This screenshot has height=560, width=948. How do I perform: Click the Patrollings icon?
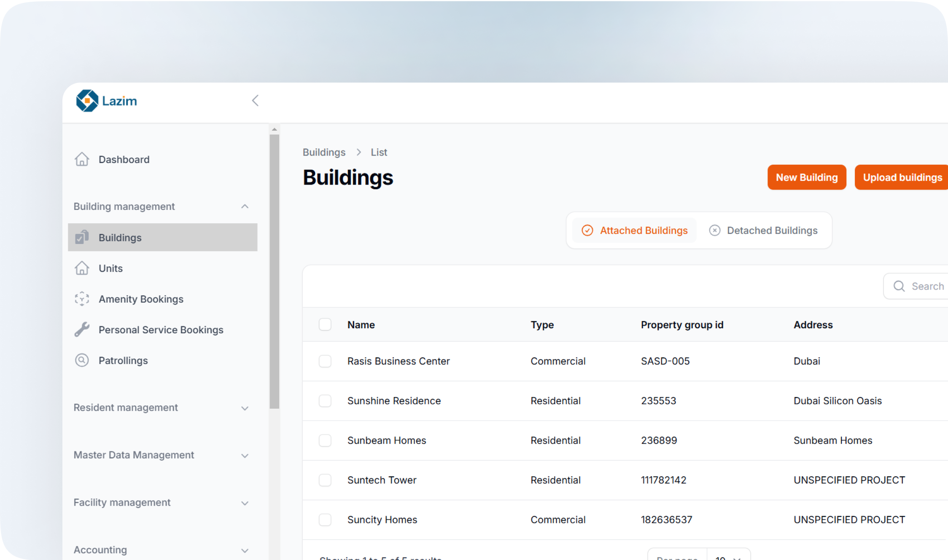pos(82,360)
